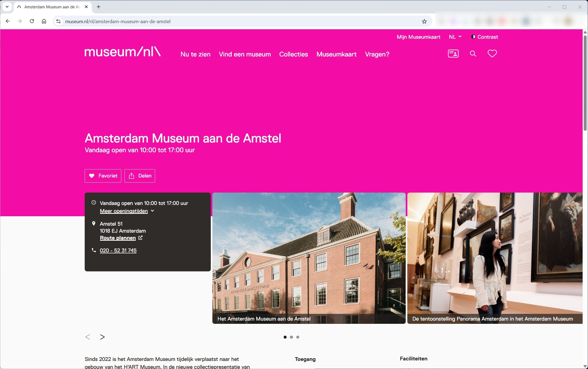Open the site search magnifier icon
588x369 pixels.
(473, 54)
